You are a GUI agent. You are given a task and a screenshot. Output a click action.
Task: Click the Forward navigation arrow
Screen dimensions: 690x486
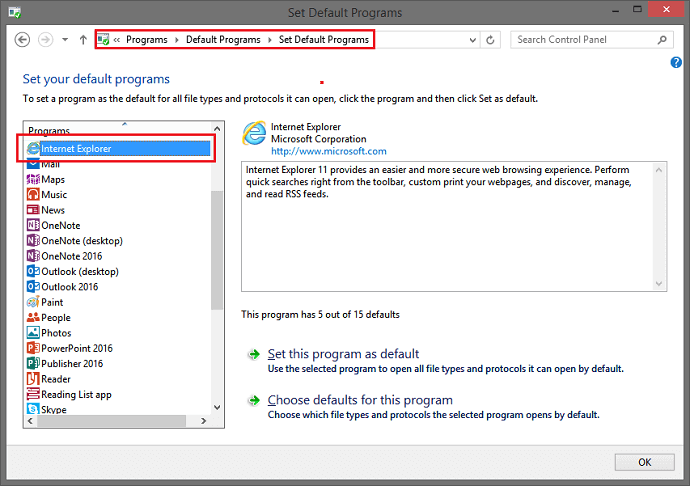pyautogui.click(x=45, y=40)
